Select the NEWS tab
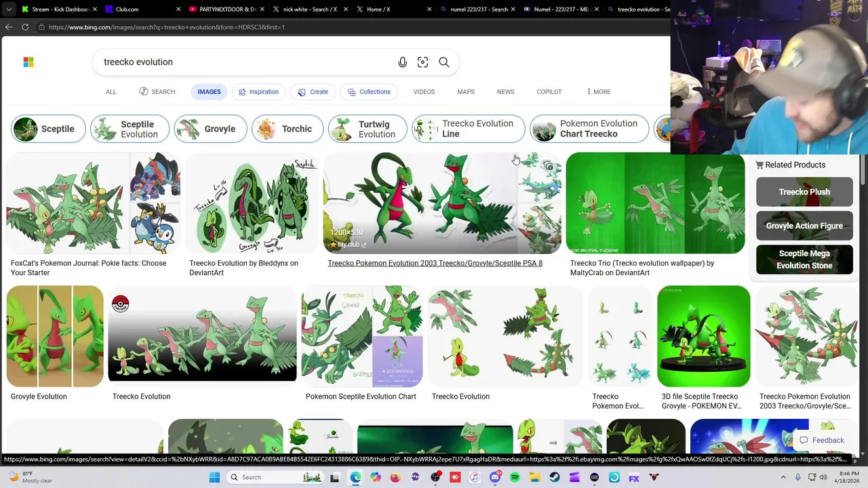 tap(505, 92)
